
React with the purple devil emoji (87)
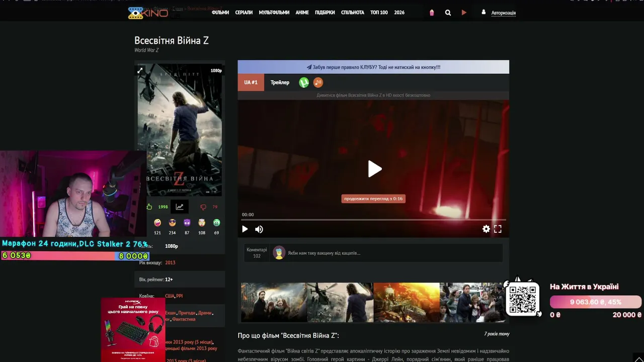(187, 223)
